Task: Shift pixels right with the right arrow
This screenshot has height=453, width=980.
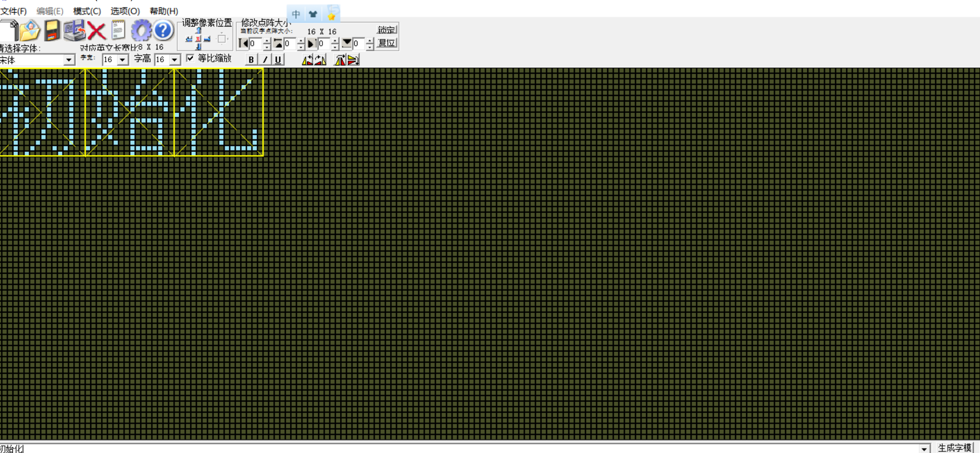Action: 207,39
